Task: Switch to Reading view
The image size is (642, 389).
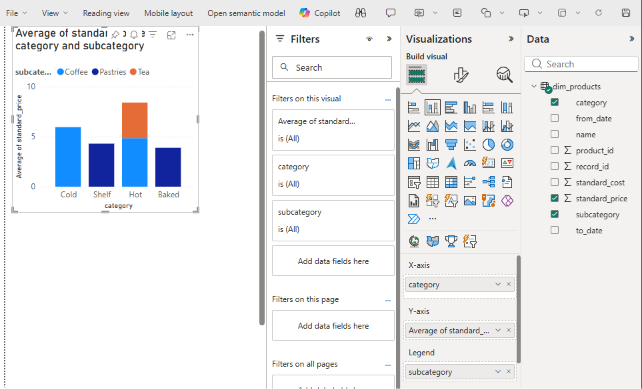Action: pyautogui.click(x=106, y=13)
